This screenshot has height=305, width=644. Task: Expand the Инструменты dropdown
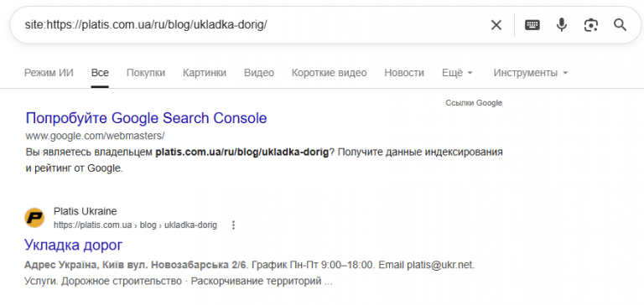tap(531, 73)
